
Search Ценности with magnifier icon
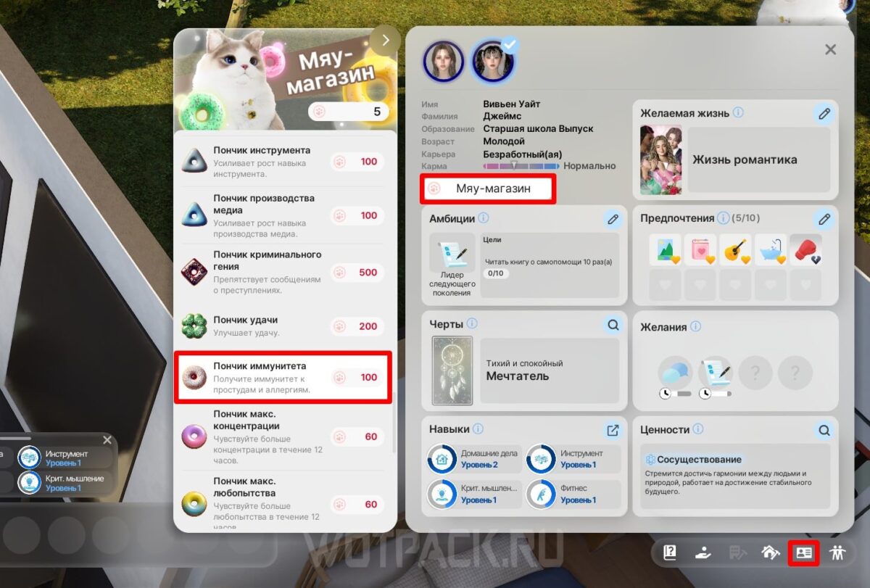click(824, 430)
